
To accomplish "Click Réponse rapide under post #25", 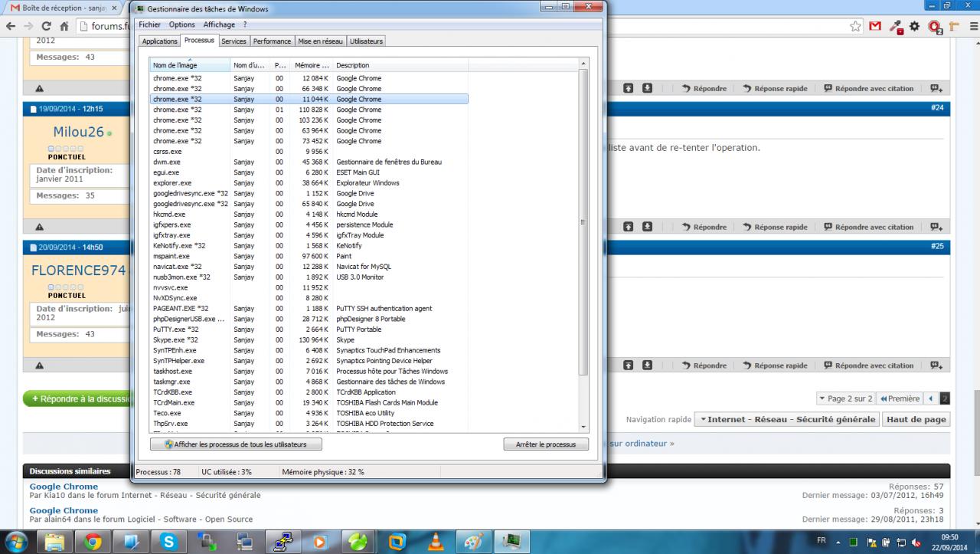I will pos(775,366).
